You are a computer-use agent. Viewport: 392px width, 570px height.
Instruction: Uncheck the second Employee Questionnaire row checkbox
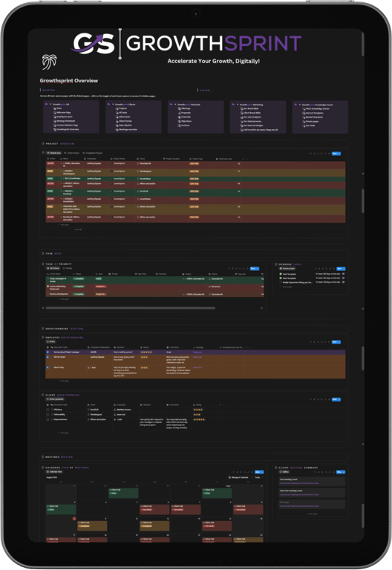coord(48,357)
